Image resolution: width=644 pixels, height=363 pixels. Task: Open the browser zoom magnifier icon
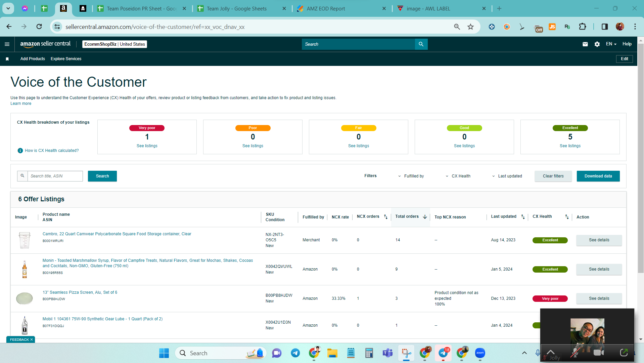tap(457, 27)
